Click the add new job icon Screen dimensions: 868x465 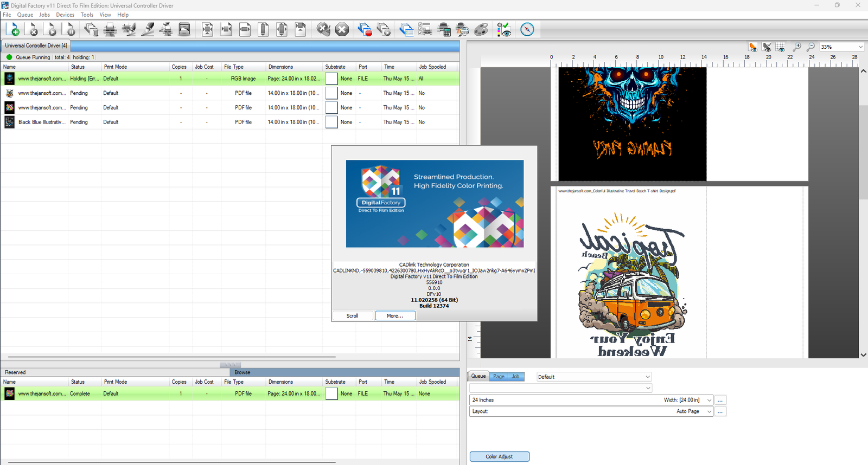point(12,29)
